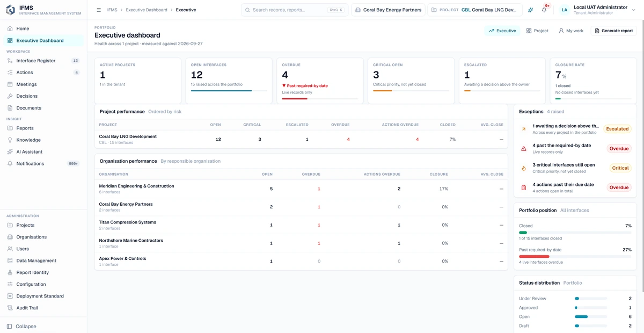Click the Under Review status row

(x=575, y=299)
